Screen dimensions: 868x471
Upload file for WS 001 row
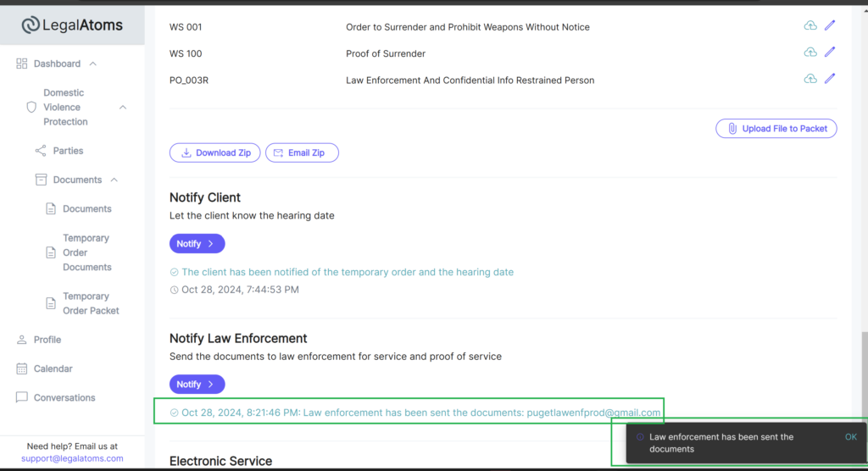810,25
